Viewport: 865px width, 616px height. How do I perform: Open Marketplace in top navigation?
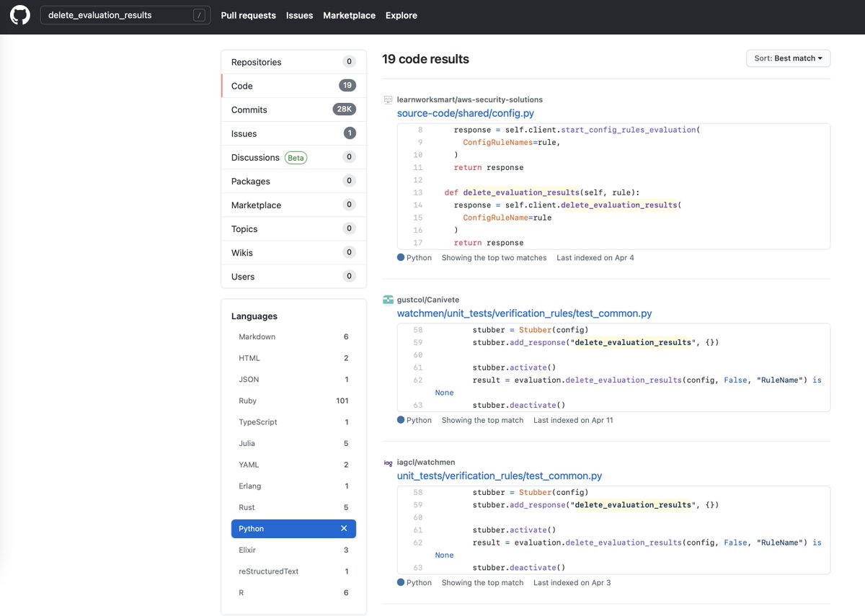(349, 15)
